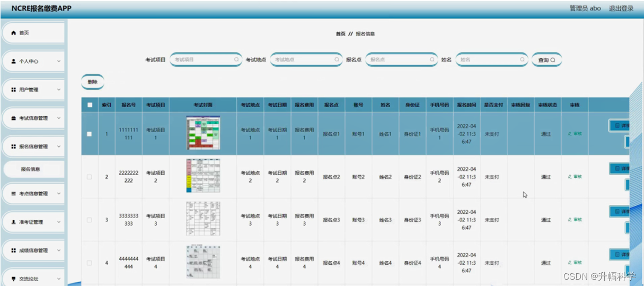Viewport: 644px width, 286px height.
Task: Open the 成绩信息管理 sidebar menu
Action: (x=34, y=250)
